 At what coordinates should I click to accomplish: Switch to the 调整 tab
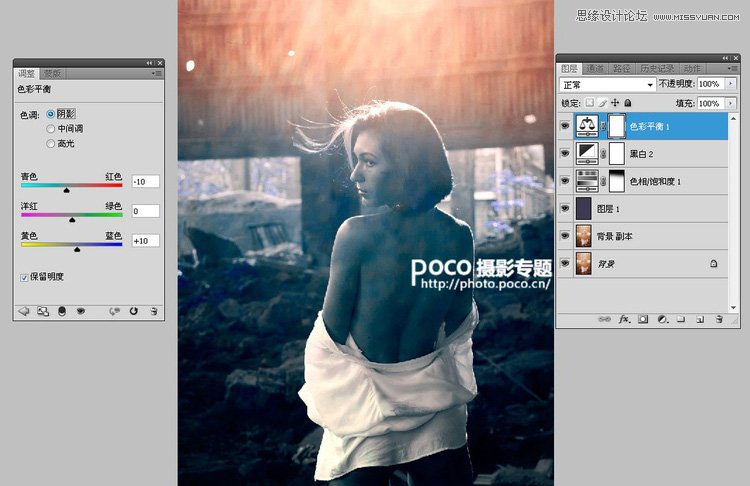click(x=26, y=74)
